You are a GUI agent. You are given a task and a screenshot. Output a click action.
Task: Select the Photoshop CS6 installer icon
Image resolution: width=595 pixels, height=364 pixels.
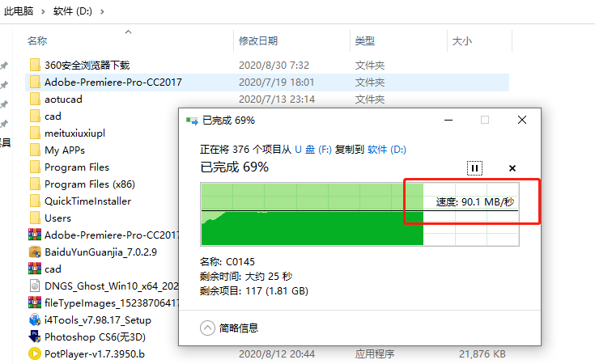point(35,336)
